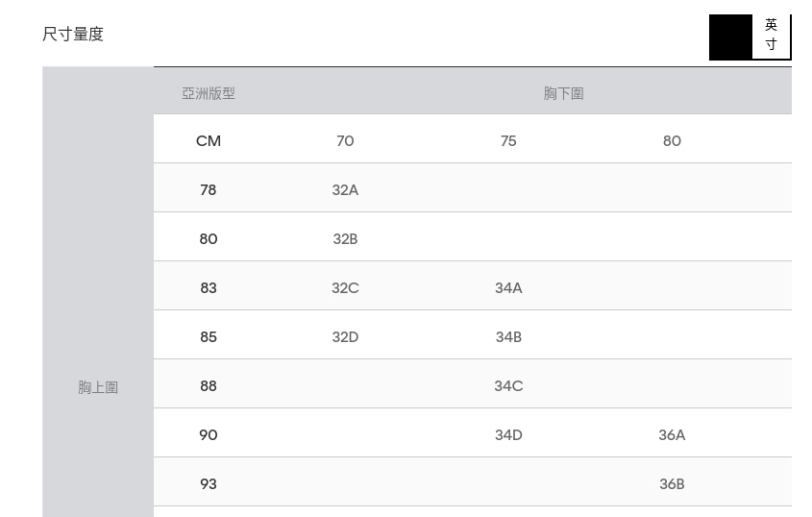Choose size 34A in the chart

[x=508, y=288]
